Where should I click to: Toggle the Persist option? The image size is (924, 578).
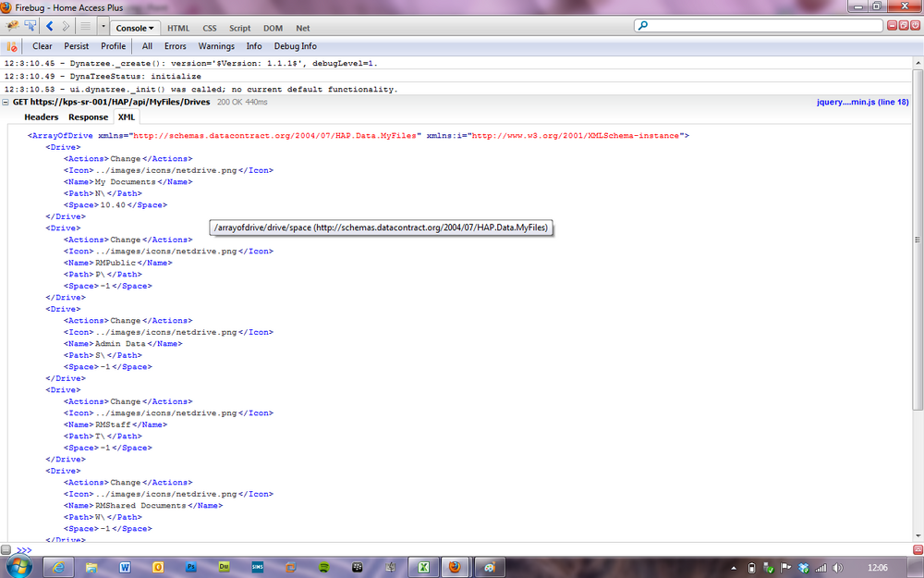coord(77,46)
